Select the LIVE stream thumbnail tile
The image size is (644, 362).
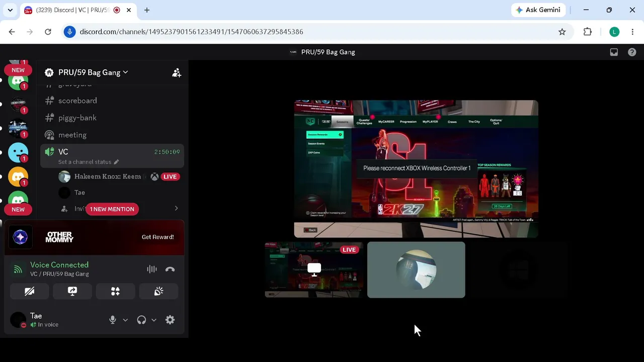click(x=314, y=269)
